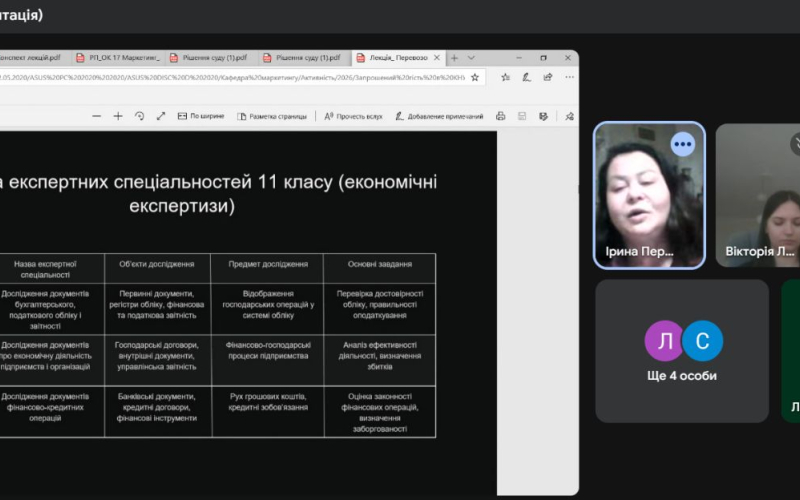This screenshot has width=800, height=500.
Task: Switch to second Рішення суду (1).pdf tab
Action: click(305, 58)
